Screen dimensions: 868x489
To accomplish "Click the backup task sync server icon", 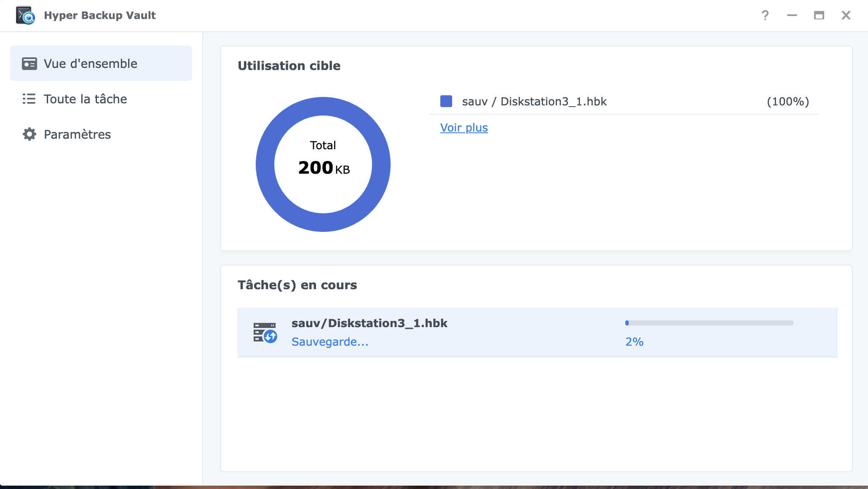I will [x=265, y=333].
